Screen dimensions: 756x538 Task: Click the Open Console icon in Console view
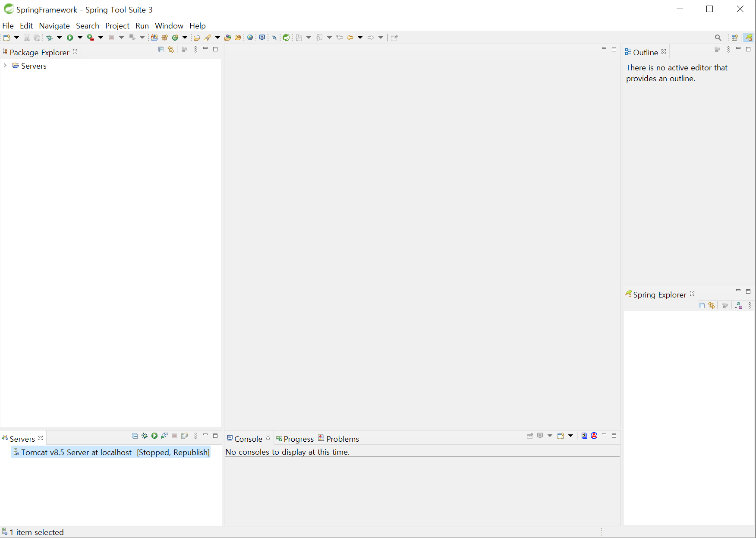click(561, 436)
